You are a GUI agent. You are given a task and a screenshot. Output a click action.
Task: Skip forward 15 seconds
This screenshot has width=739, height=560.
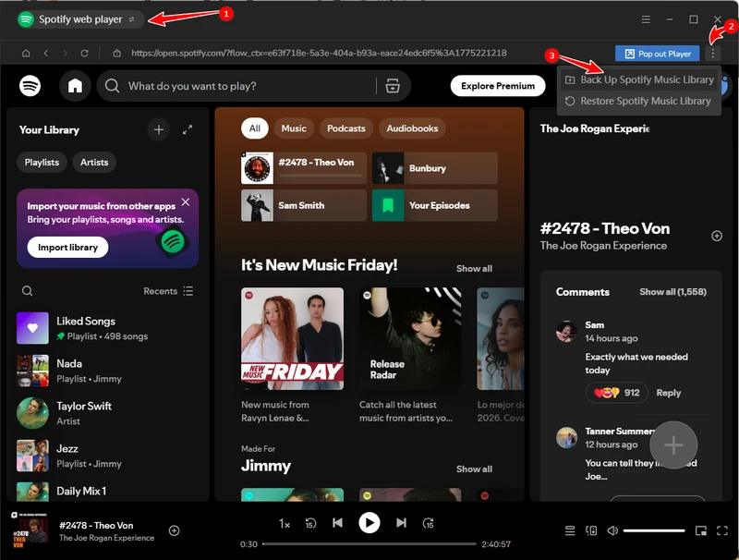428,523
